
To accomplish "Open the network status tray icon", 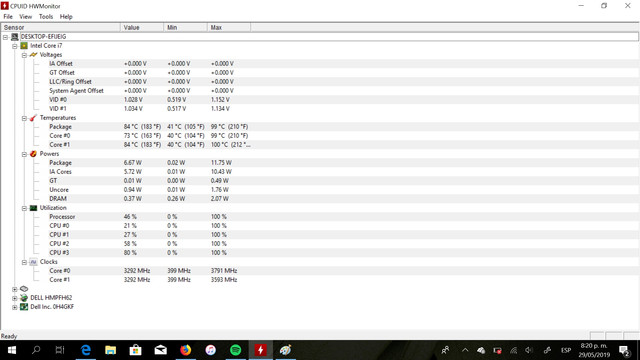I will tap(513, 350).
